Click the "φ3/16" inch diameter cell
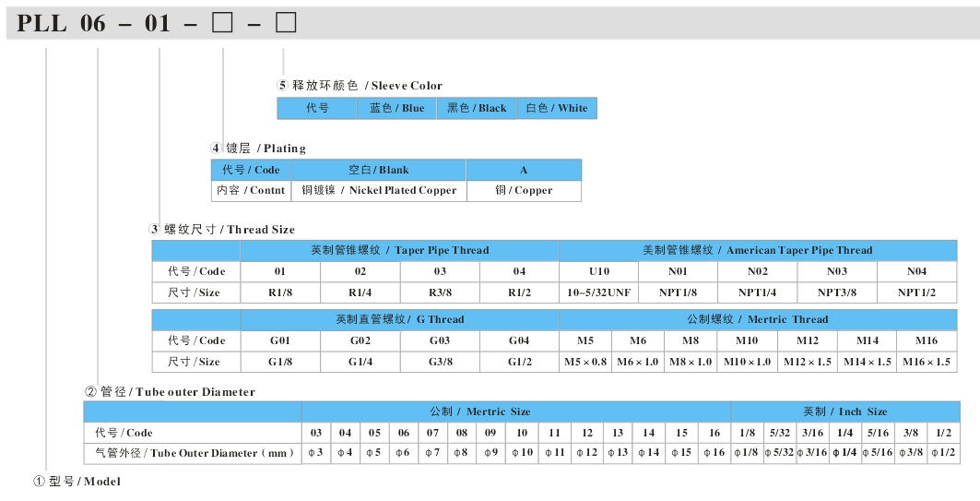Image resolution: width=980 pixels, height=501 pixels. tap(812, 453)
